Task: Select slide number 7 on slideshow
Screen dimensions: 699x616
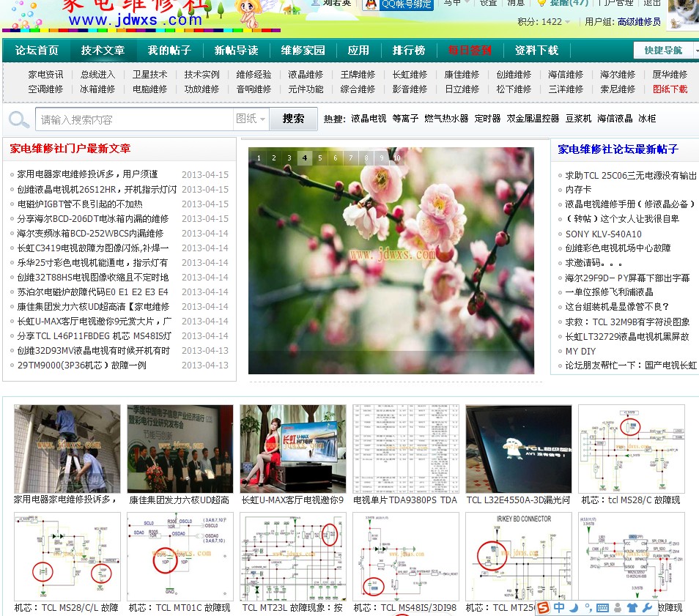Action: tap(351, 157)
